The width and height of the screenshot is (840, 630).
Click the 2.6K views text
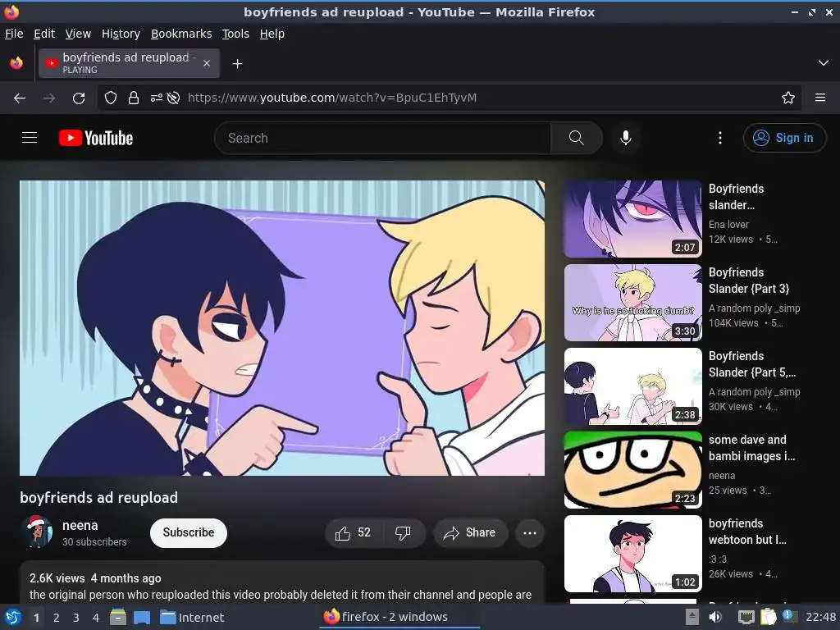[57, 578]
